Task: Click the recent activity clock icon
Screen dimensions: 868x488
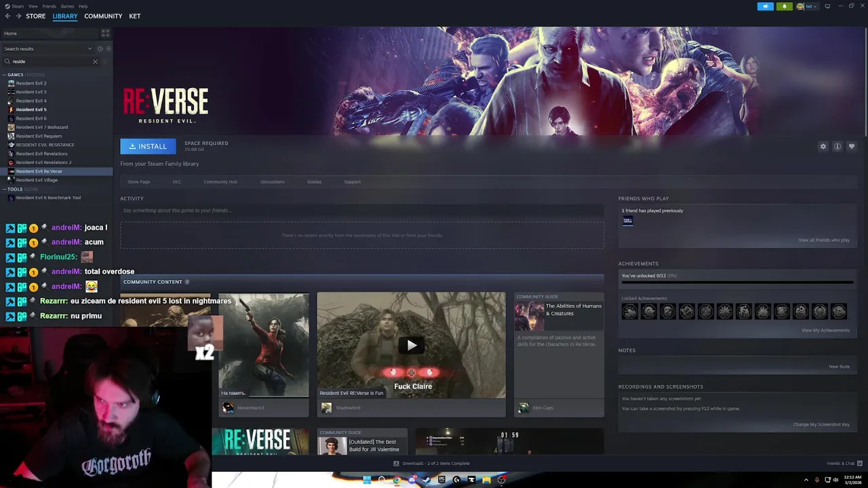Action: coord(100,49)
